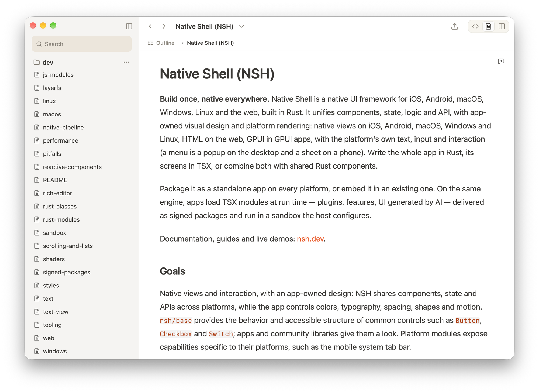Click the nsh/base inline code
This screenshot has height=392, width=539.
click(176, 321)
